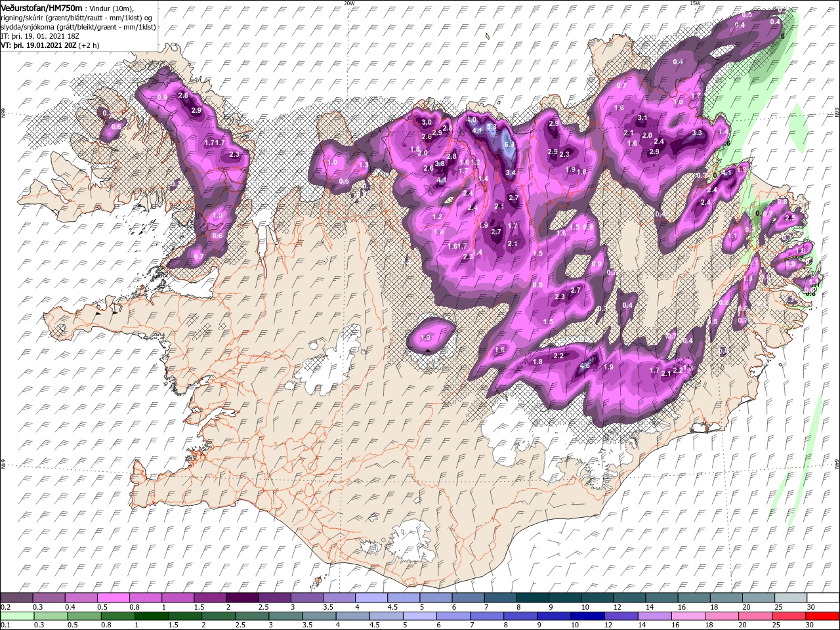This screenshot has width=840, height=630.
Task: Pick the darkest purple swatch after snow scale 2
Action: pos(242,598)
